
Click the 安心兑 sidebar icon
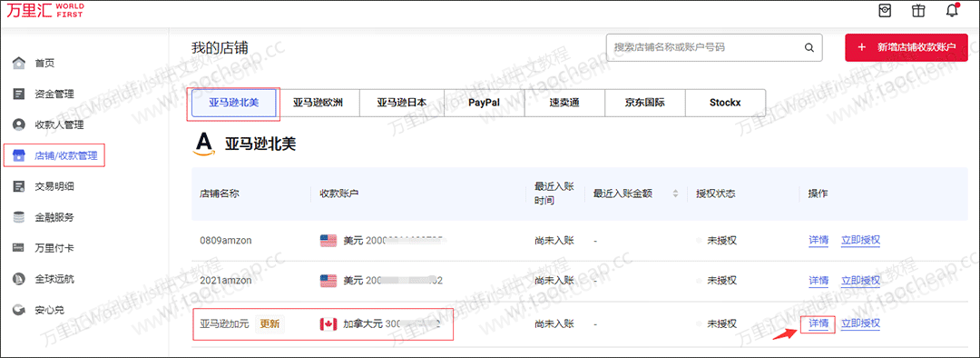coord(19,309)
